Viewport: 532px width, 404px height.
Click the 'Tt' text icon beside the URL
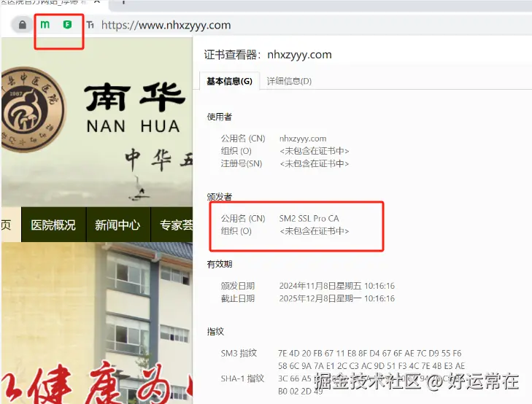(x=90, y=25)
